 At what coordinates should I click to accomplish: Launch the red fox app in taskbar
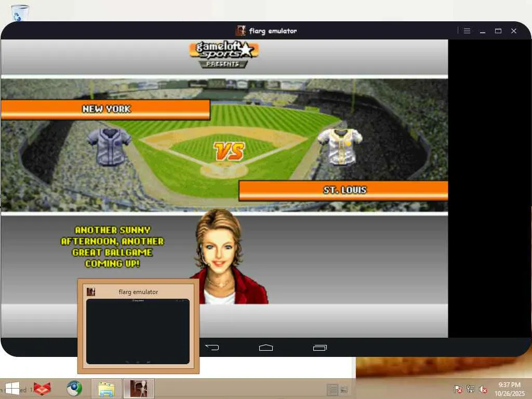click(42, 389)
